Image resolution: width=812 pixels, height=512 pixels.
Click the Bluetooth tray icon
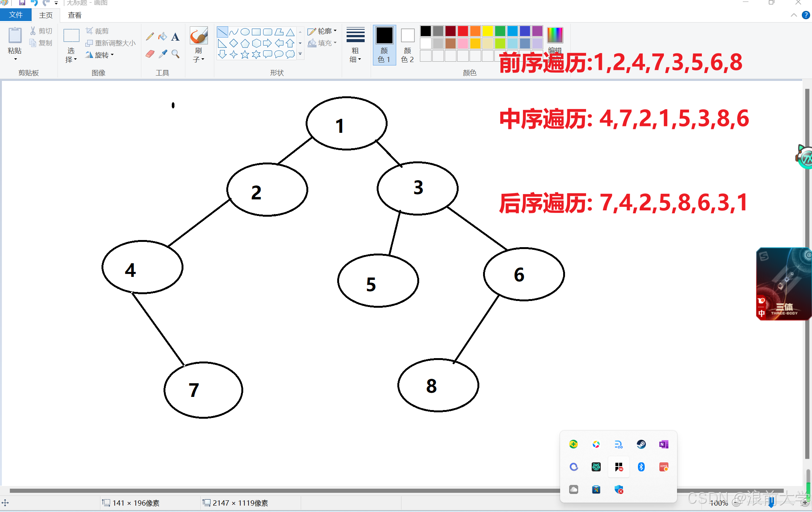point(641,467)
